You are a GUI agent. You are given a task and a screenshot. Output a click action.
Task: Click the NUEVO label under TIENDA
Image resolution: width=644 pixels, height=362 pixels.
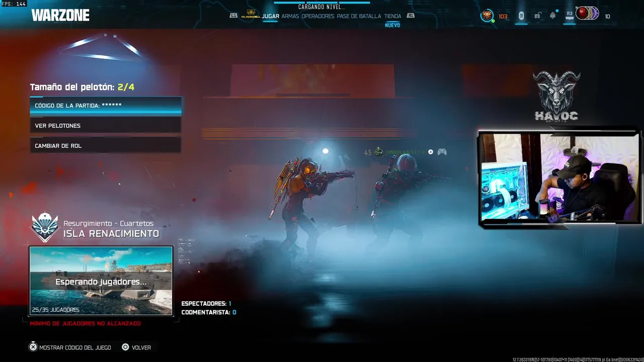[x=392, y=25]
